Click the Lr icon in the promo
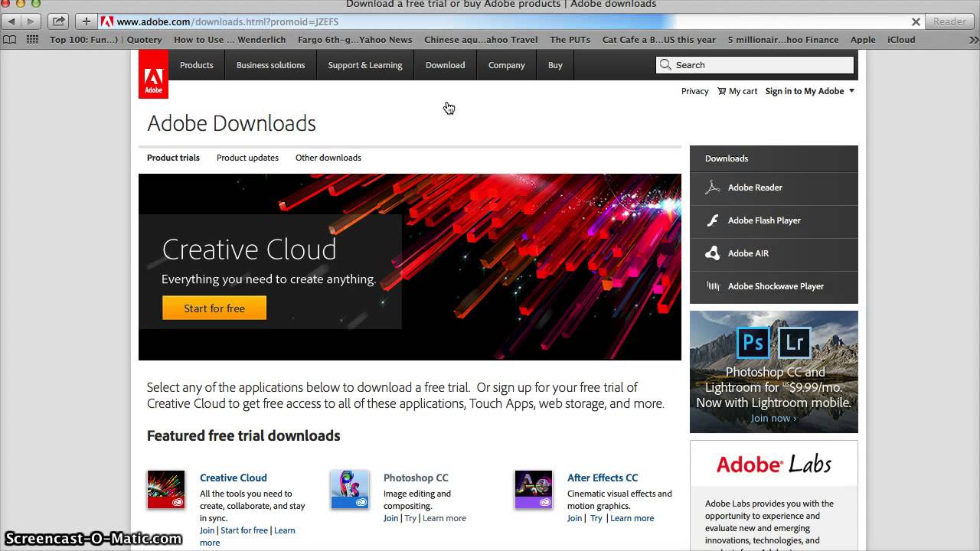Screen dimensions: 980x551 click(x=794, y=342)
